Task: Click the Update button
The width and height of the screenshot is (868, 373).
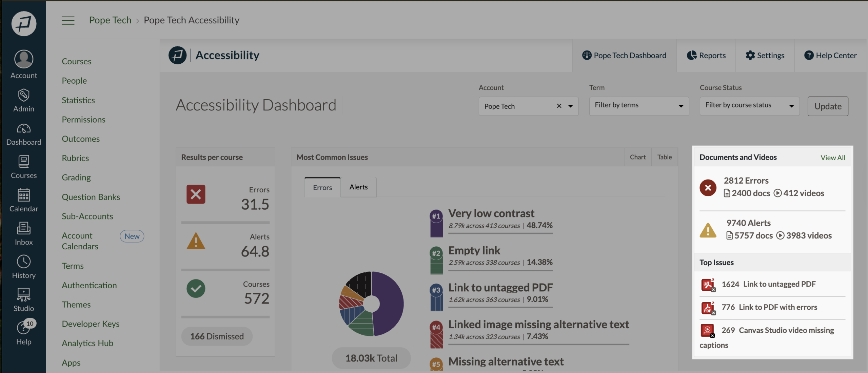Action: pyautogui.click(x=828, y=106)
